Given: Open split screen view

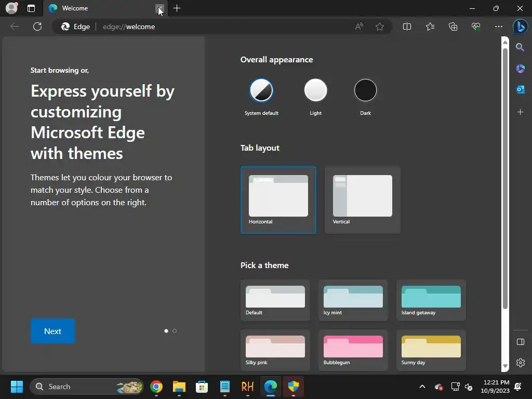Looking at the screenshot, I should tap(407, 26).
